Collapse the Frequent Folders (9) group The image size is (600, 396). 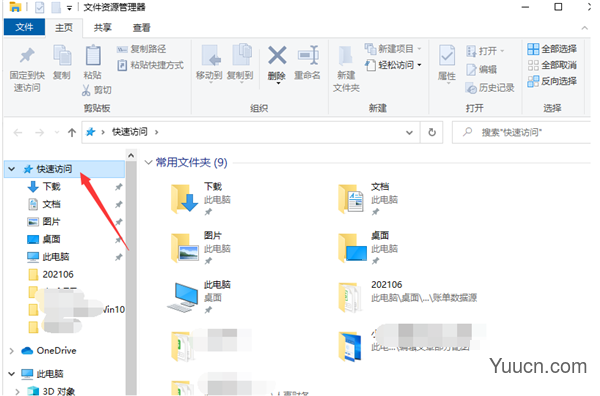pyautogui.click(x=148, y=163)
